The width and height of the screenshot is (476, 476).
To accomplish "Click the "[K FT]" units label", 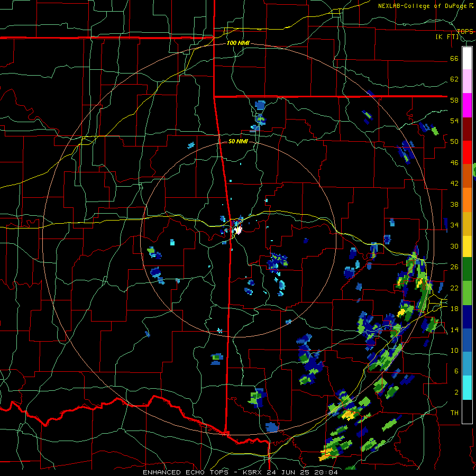I will coord(447,37).
